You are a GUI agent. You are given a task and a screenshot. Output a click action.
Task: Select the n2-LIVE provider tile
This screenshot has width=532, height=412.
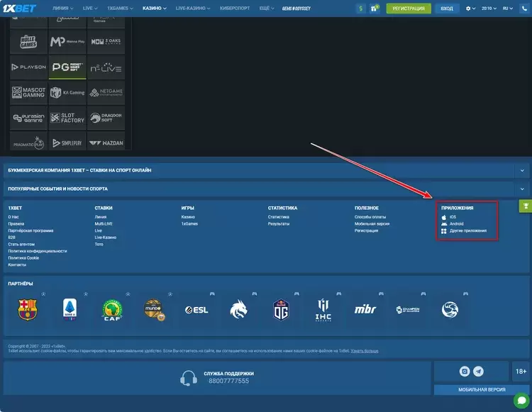tap(106, 67)
